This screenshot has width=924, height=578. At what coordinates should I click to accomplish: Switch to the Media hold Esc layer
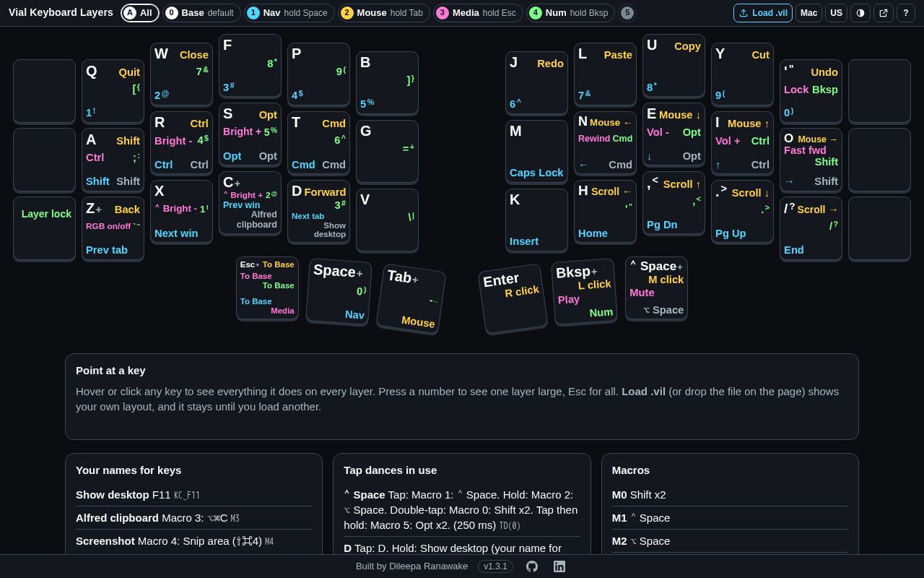click(x=478, y=13)
